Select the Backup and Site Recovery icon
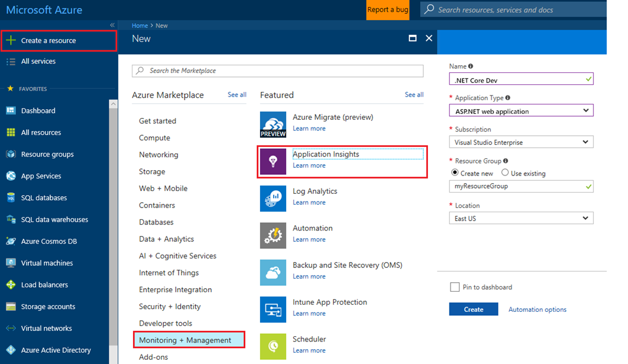628x364 pixels. (x=273, y=272)
